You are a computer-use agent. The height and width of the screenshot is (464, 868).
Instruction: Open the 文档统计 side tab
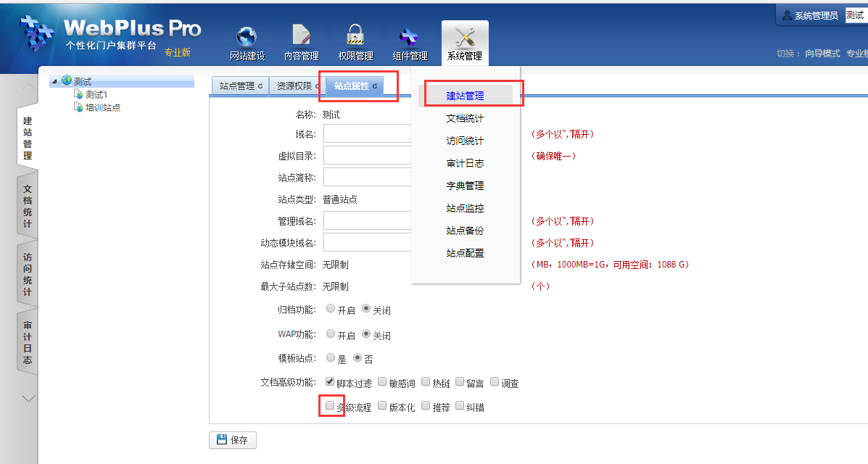coord(27,207)
